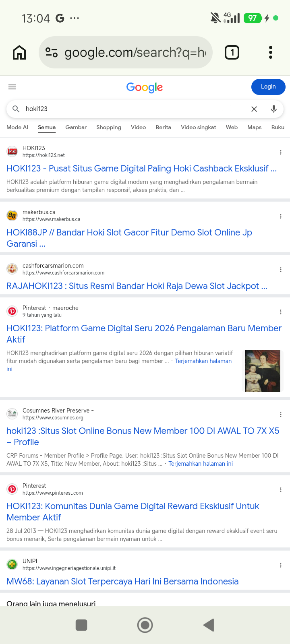Tap the UNIPI favicon
This screenshot has height=644, width=290.
coord(12,564)
